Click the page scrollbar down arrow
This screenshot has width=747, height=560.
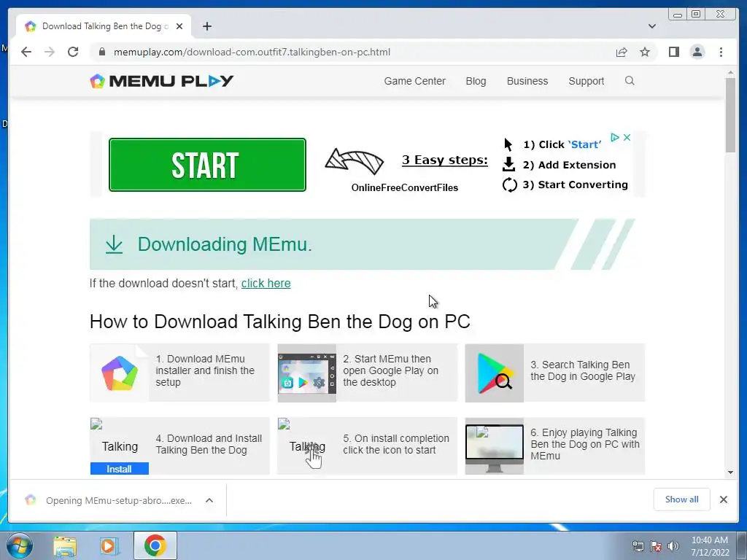pos(730,472)
